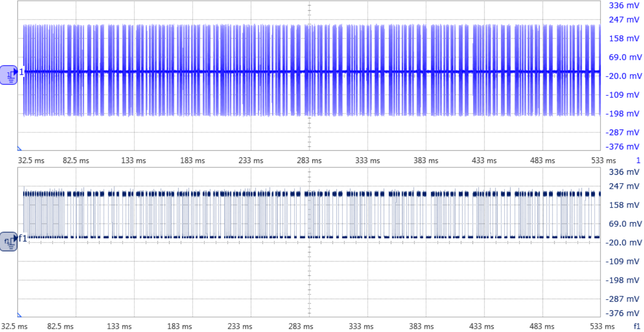Click the 'f1' trace label beside 533 ms
644x332 pixels.
[637, 325]
